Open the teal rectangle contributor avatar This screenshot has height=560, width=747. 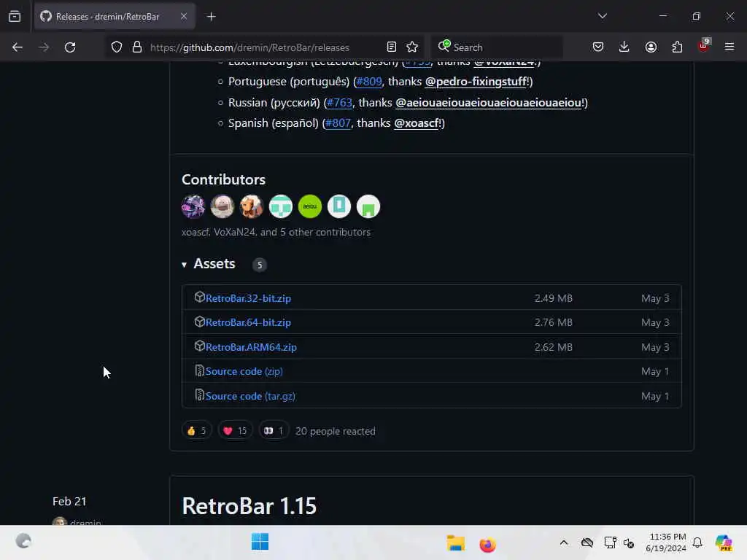tap(339, 206)
